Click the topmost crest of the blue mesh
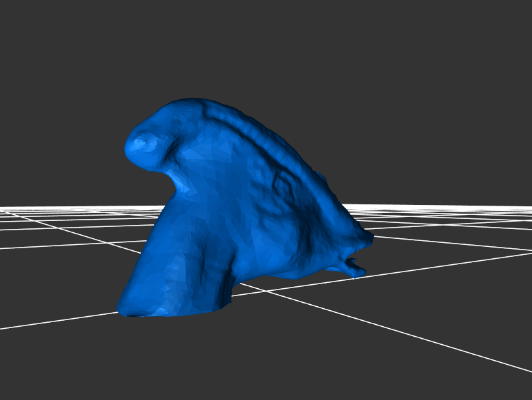Viewport: 532px width, 400px height. point(193,101)
